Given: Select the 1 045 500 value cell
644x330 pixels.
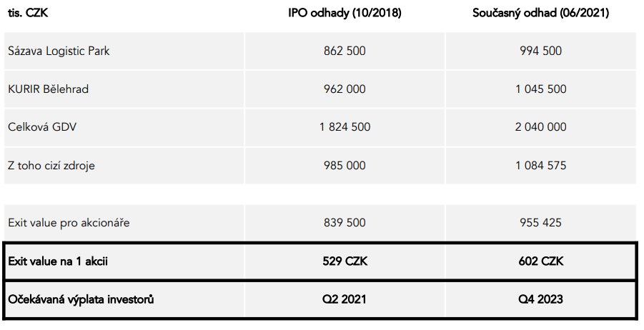Looking at the screenshot, I should 541,89.
